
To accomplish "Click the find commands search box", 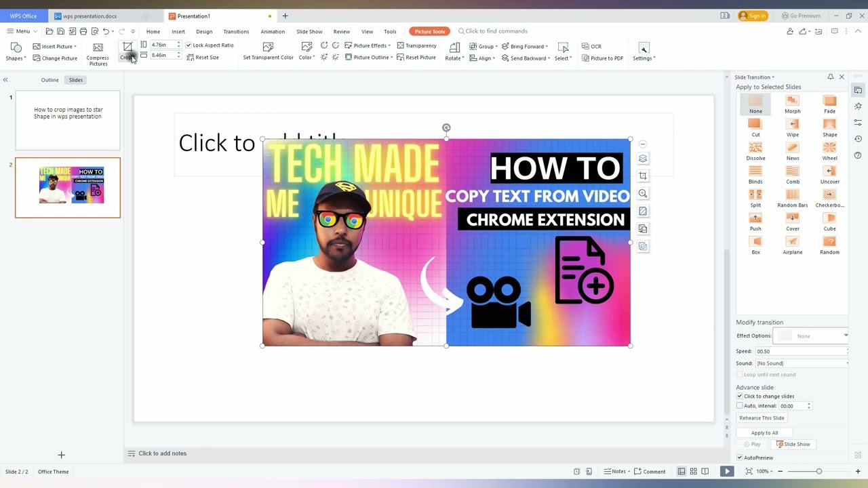I will pyautogui.click(x=496, y=31).
